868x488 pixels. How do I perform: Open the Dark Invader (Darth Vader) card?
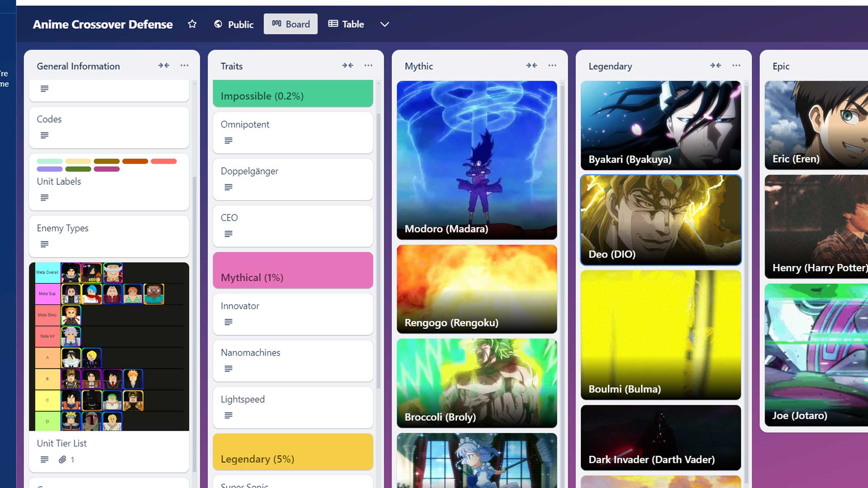pos(661,437)
